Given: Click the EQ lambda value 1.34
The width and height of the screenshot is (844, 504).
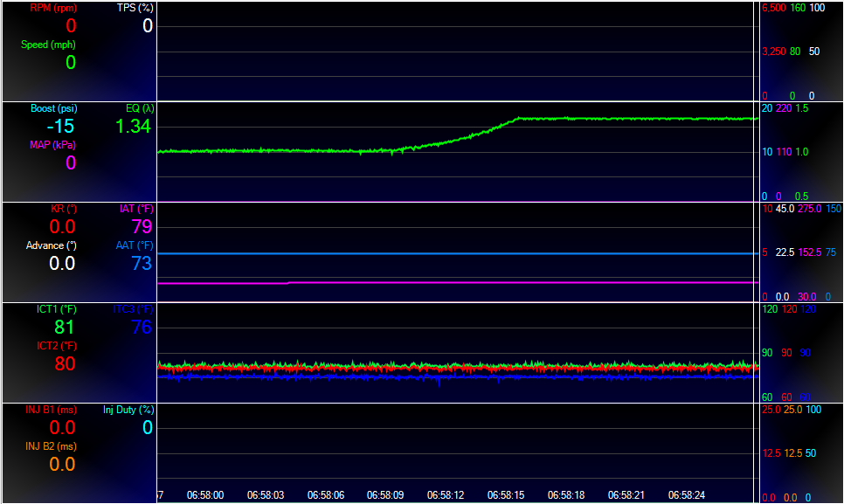Looking at the screenshot, I should click(x=133, y=127).
